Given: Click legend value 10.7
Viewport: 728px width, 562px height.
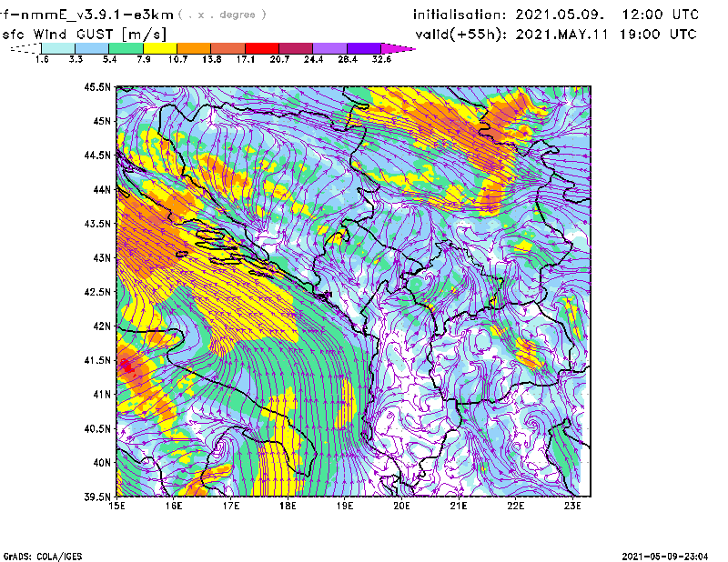Looking at the screenshot, I should pos(177,59).
